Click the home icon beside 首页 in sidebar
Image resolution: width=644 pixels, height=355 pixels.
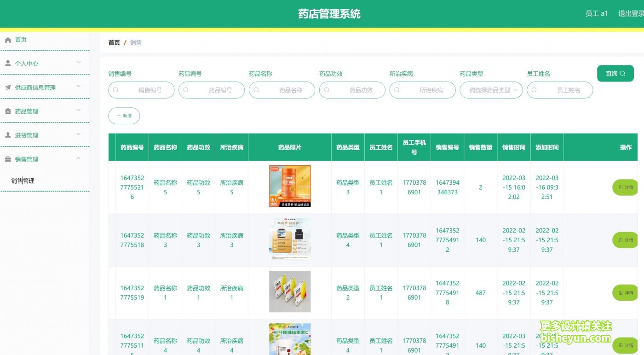tap(8, 40)
